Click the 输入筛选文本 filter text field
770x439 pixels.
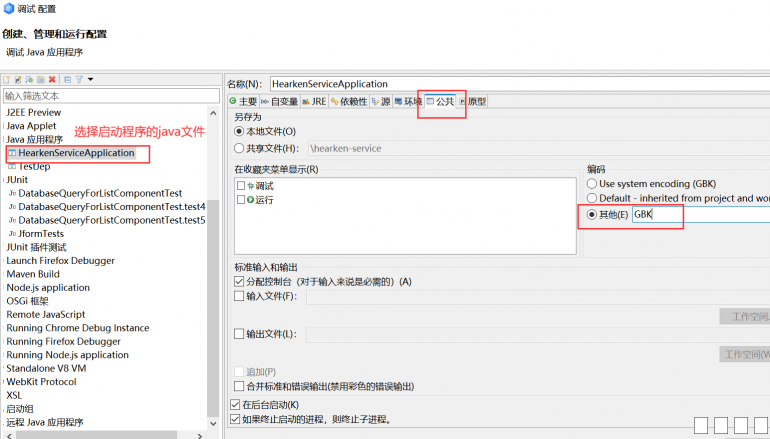pos(110,96)
